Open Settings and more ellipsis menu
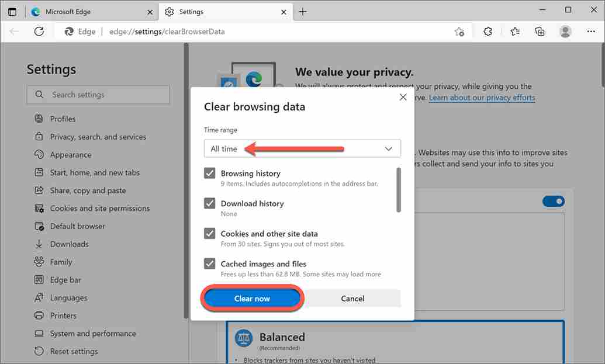Viewport: 605px width, 364px height. pos(591,32)
